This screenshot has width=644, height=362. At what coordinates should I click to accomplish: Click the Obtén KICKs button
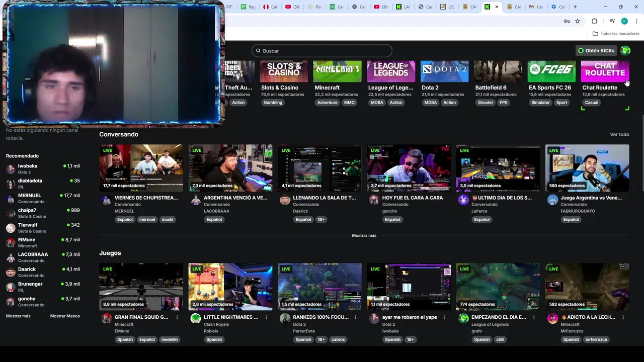596,51
